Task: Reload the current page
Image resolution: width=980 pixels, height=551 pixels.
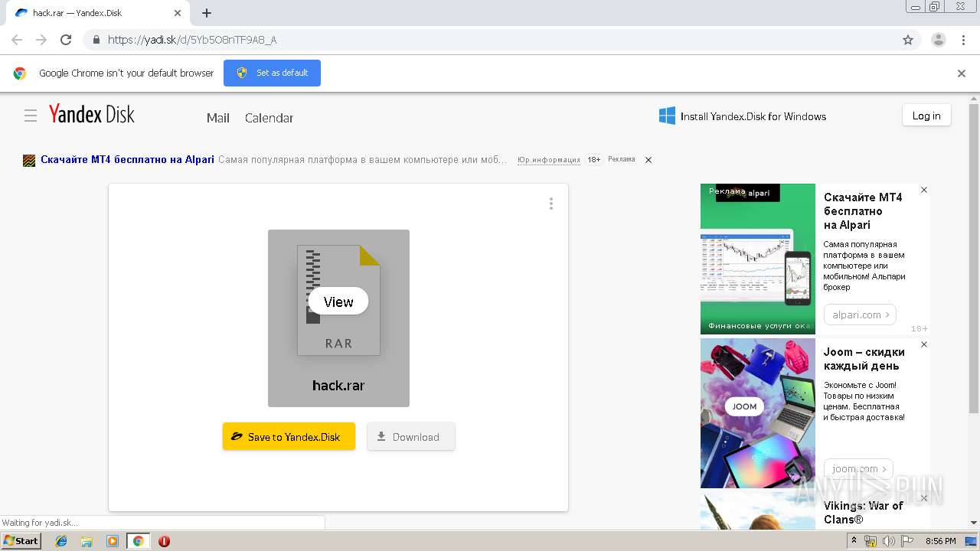Action: 66,40
